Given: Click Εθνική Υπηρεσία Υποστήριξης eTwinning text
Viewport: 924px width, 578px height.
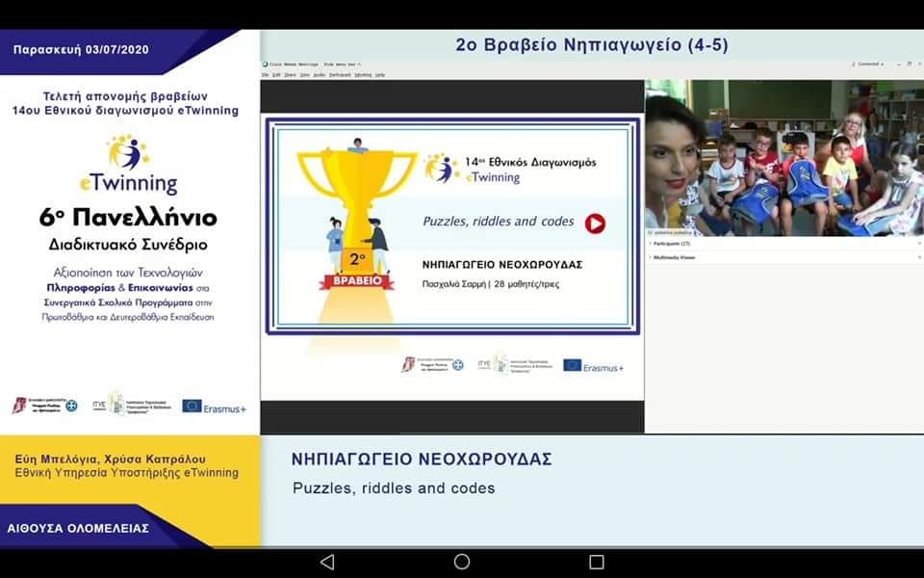Looking at the screenshot, I should [127, 473].
